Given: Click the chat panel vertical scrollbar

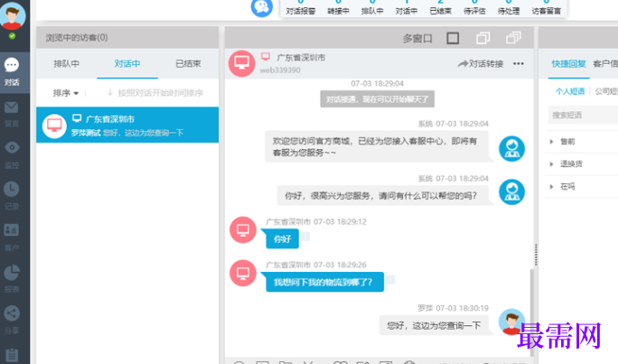Looking at the screenshot, I should point(531,312).
